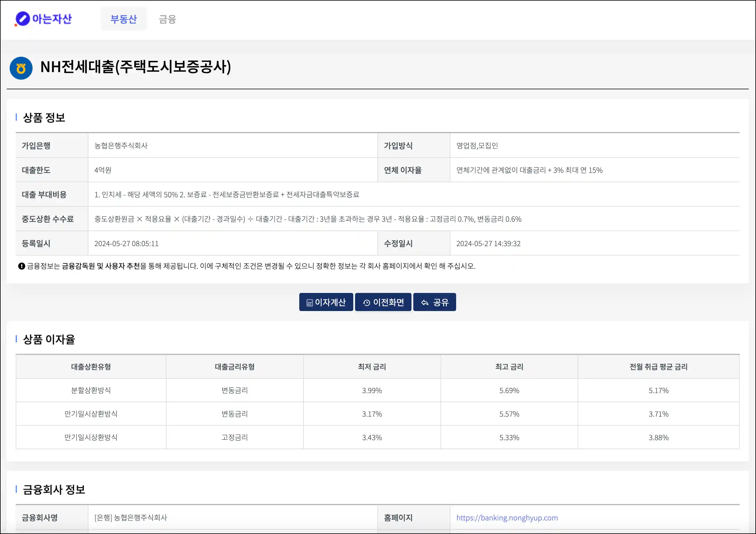
Task: Click the 고정금리 rate type cell
Action: (234, 437)
